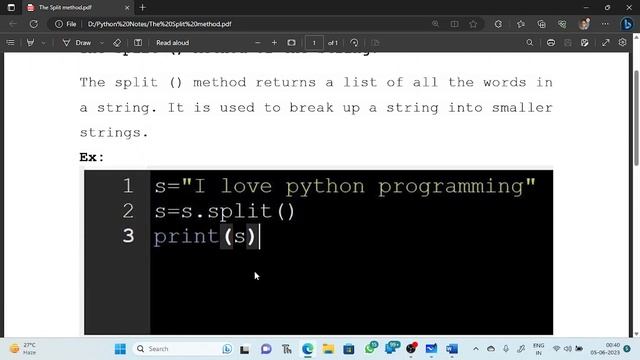Open OneDrive cloud tray icon
The width and height of the screenshot is (640, 360).
pyautogui.click(x=491, y=349)
